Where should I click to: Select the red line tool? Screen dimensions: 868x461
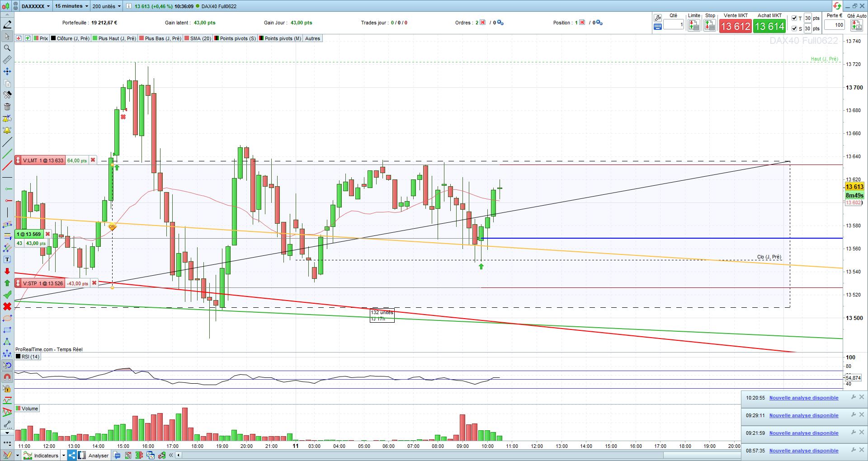[x=7, y=166]
